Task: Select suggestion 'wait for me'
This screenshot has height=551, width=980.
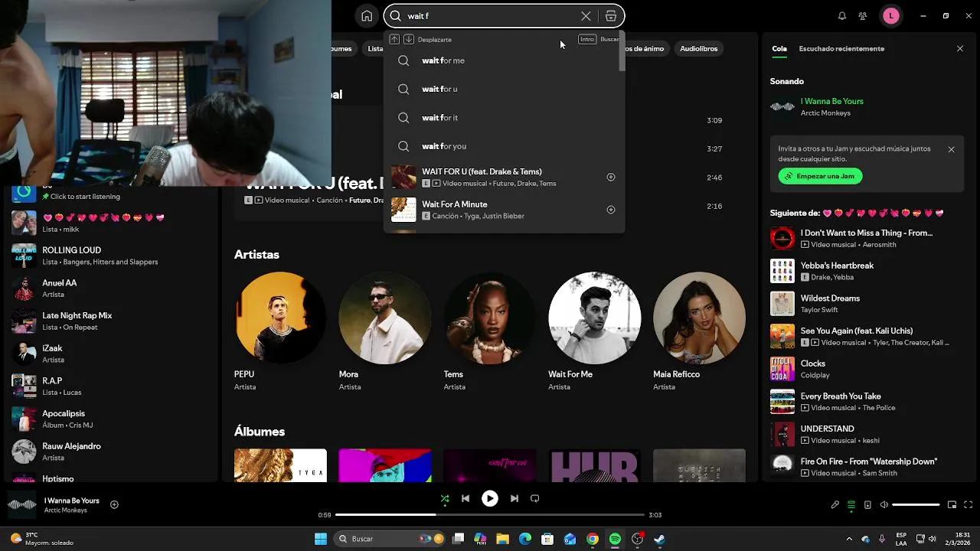Action: [x=504, y=60]
